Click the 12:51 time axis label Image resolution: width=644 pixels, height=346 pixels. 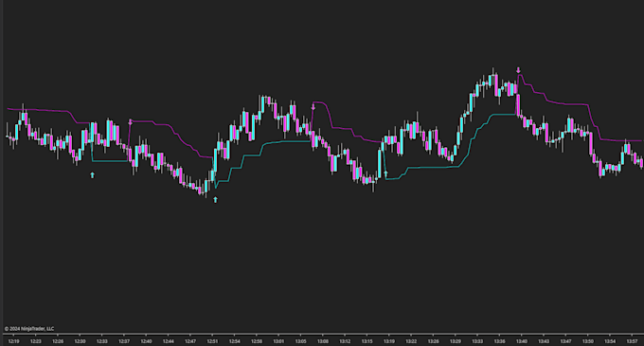point(212,341)
